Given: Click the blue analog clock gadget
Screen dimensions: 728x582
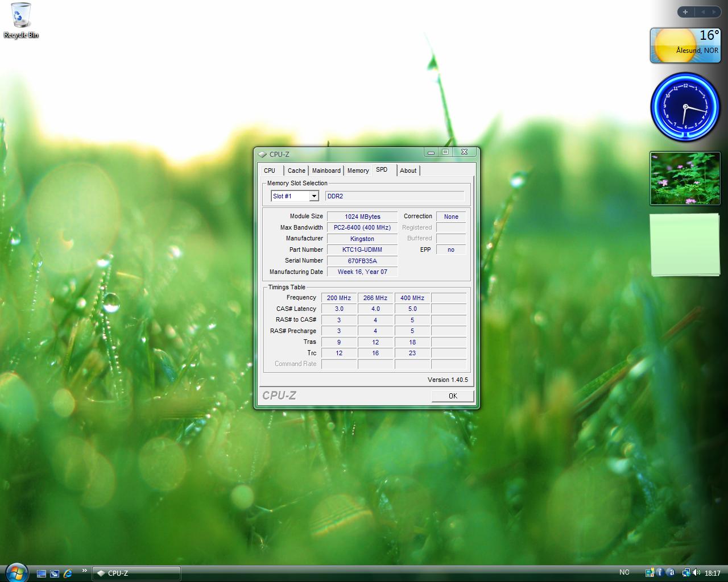Looking at the screenshot, I should pyautogui.click(x=685, y=107).
